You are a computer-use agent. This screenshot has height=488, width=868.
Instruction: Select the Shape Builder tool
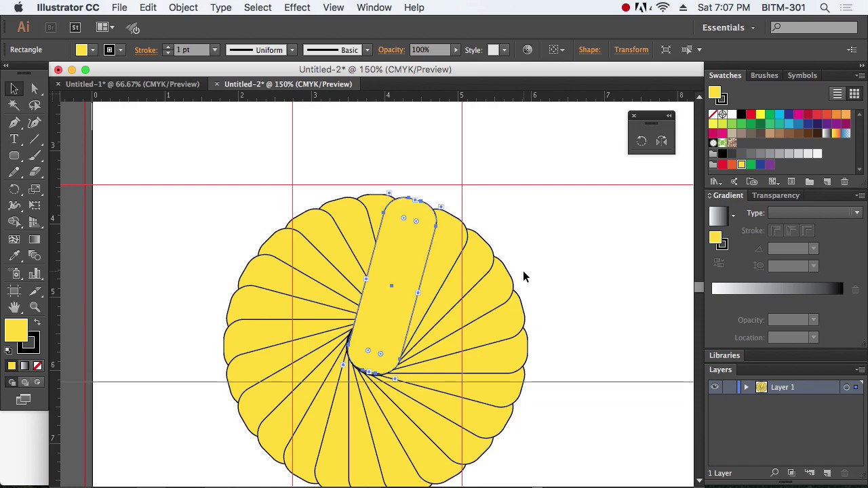[14, 222]
